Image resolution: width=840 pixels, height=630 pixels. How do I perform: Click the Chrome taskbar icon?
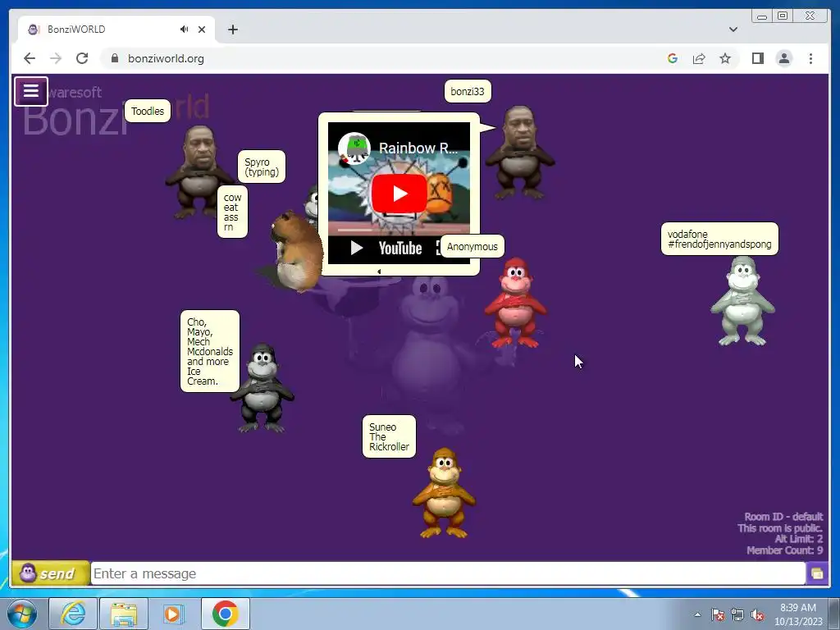point(225,614)
